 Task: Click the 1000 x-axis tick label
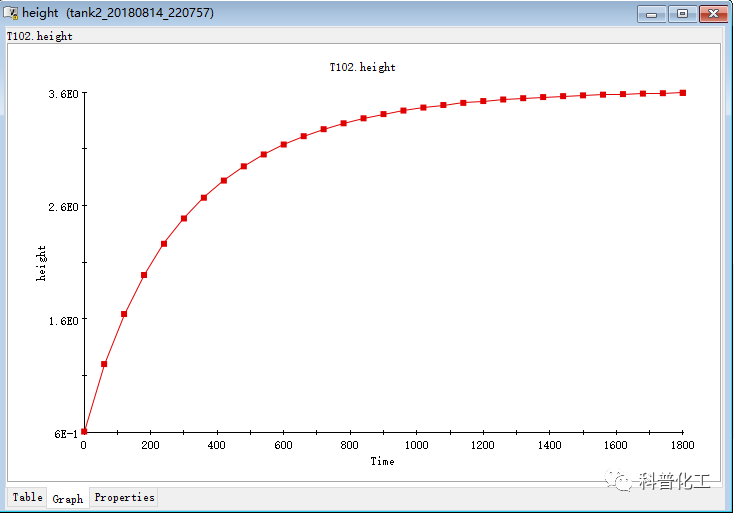(x=416, y=445)
